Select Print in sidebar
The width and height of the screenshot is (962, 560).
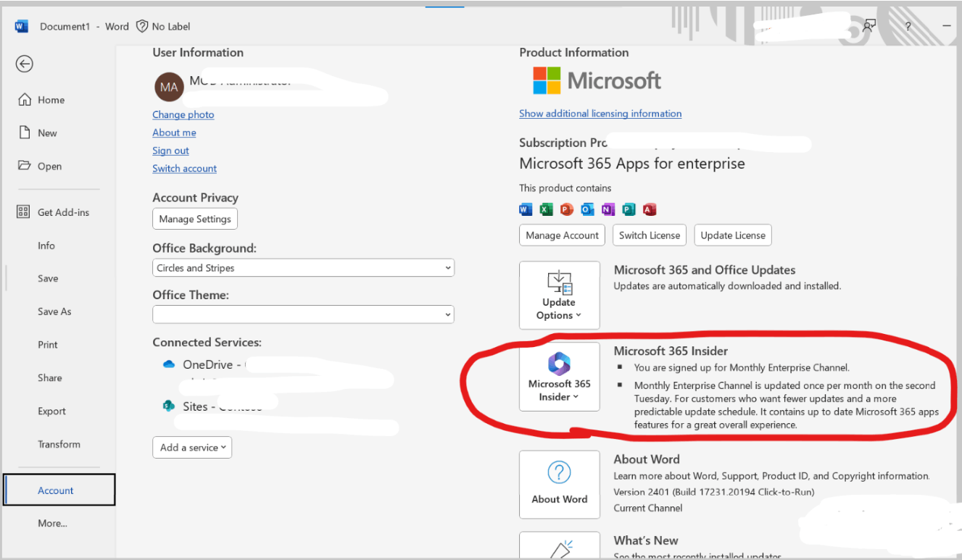(48, 345)
